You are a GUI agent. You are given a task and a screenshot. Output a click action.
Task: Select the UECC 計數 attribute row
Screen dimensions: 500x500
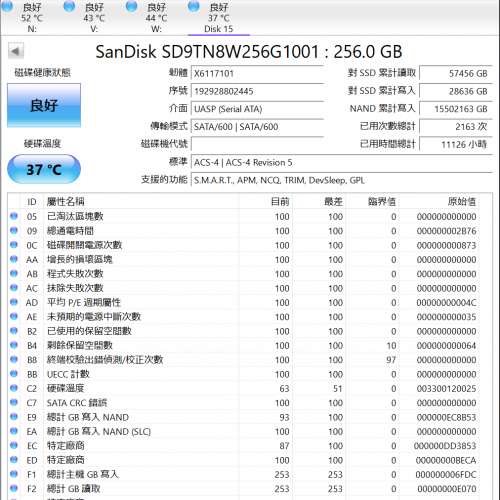244,374
